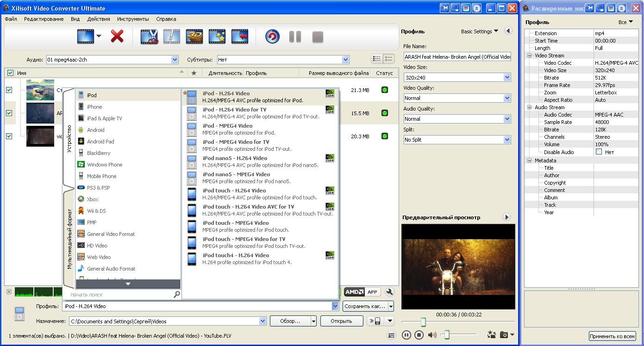Open settings via wrench icon beside APP
This screenshot has height=346, width=644.
tap(390, 292)
